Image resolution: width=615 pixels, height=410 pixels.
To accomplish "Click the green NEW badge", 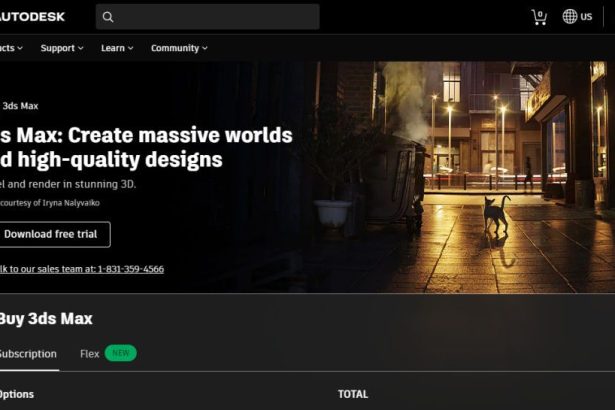I will click(120, 353).
